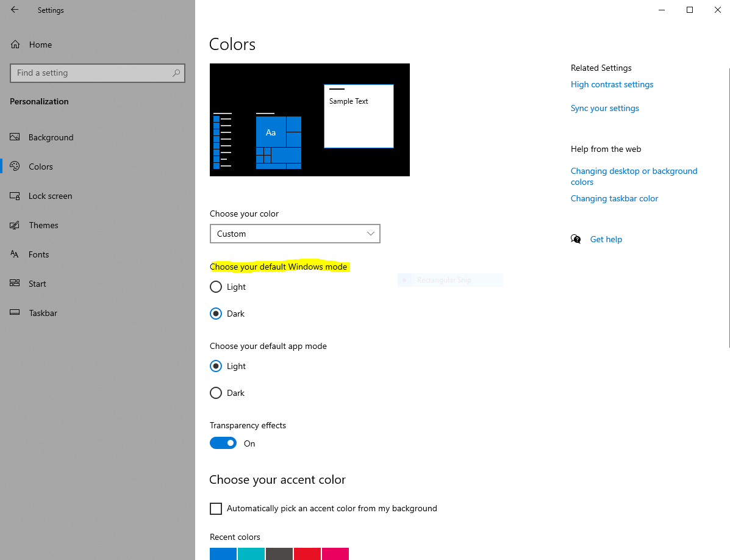The image size is (730, 560).
Task: Open the Start personalization section
Action: click(x=37, y=284)
